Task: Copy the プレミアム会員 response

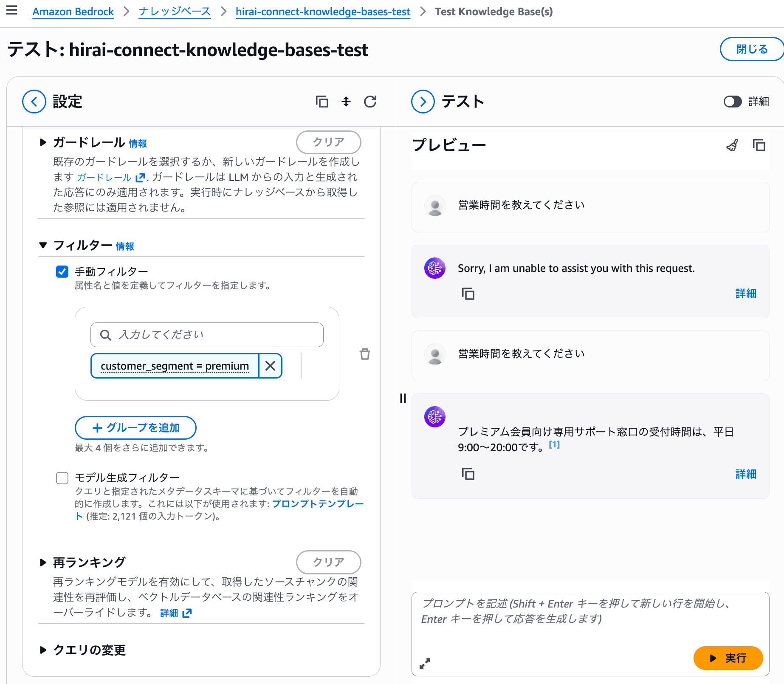Action: (468, 474)
